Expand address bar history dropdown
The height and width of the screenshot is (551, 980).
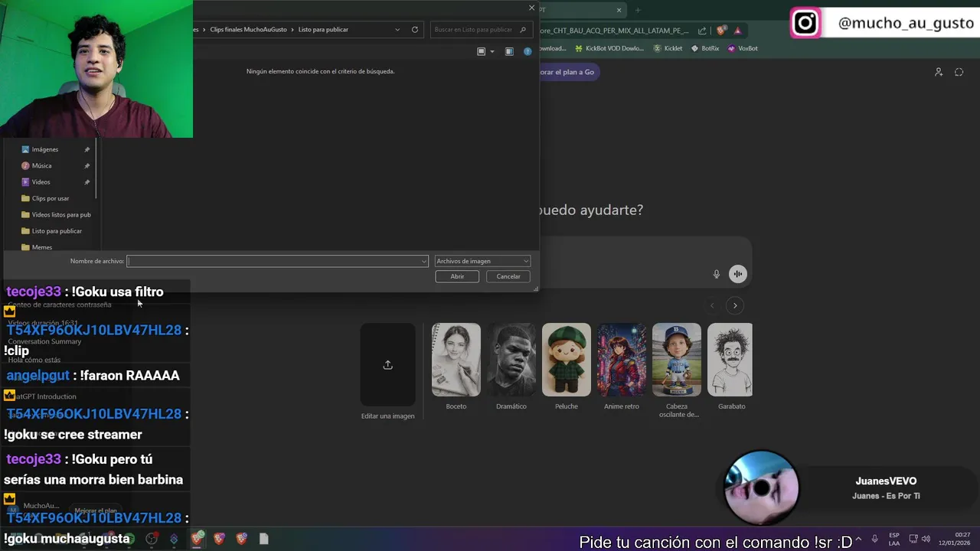point(397,30)
